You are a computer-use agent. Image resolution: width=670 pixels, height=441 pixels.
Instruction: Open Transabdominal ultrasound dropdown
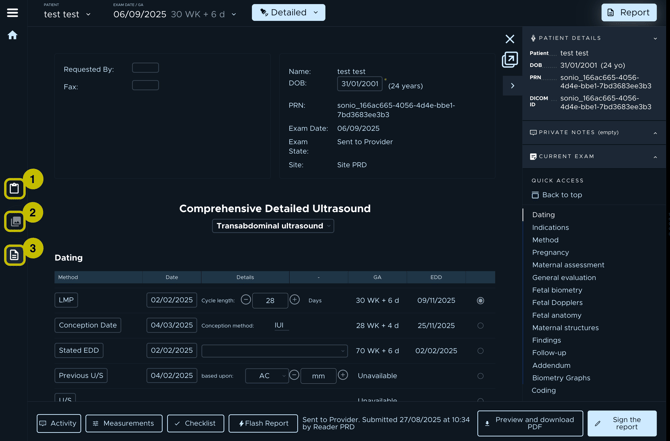[x=273, y=226]
